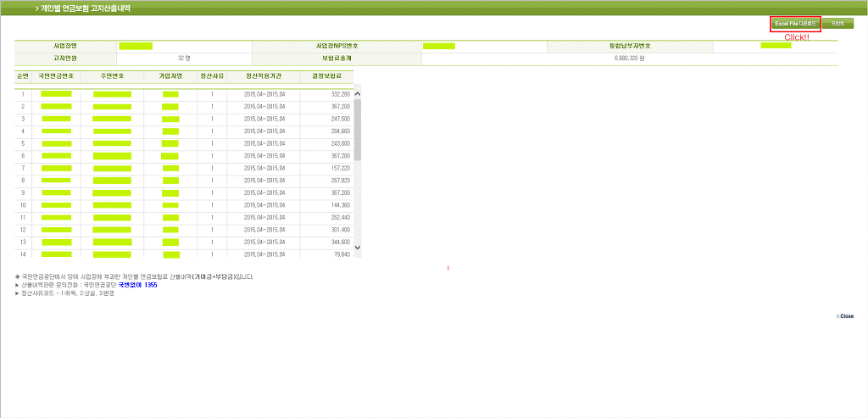Click the 79,640 premium in row 14

[x=342, y=254]
